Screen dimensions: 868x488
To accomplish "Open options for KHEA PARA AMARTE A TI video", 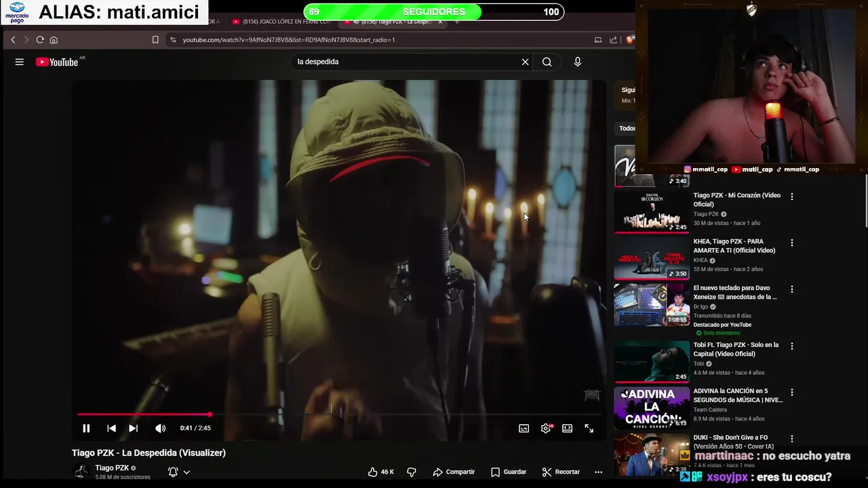I will 791,243.
